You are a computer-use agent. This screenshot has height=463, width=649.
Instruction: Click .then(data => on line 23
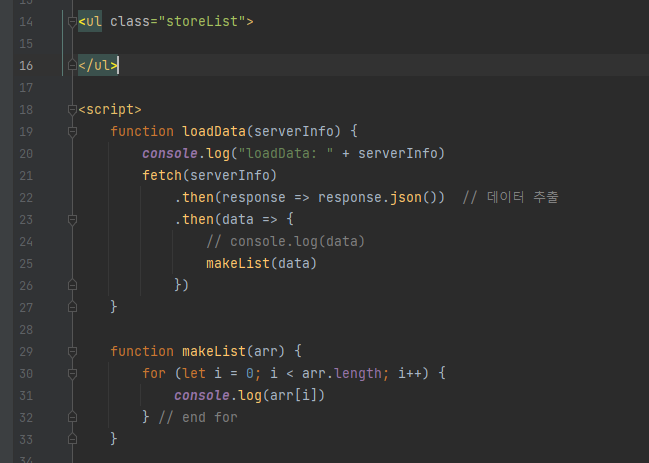tap(226, 219)
